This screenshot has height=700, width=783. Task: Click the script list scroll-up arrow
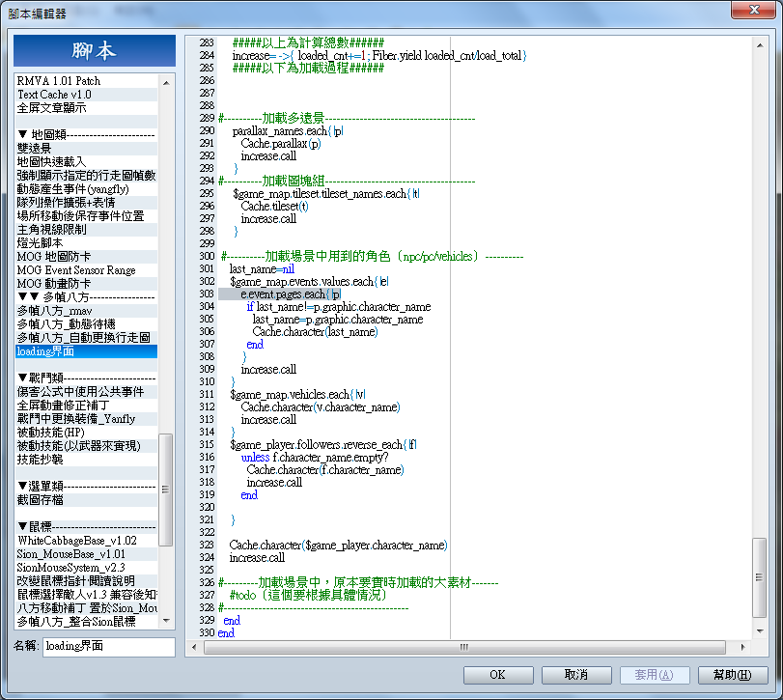166,82
